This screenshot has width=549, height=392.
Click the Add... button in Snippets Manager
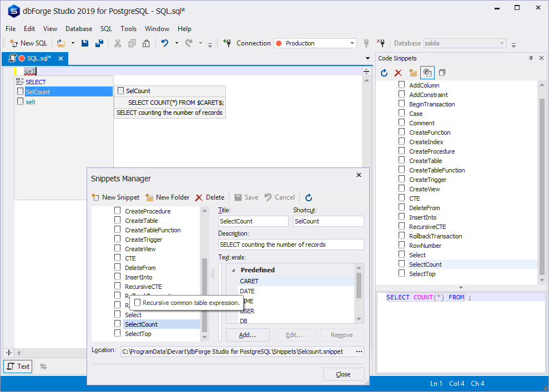[x=248, y=335]
